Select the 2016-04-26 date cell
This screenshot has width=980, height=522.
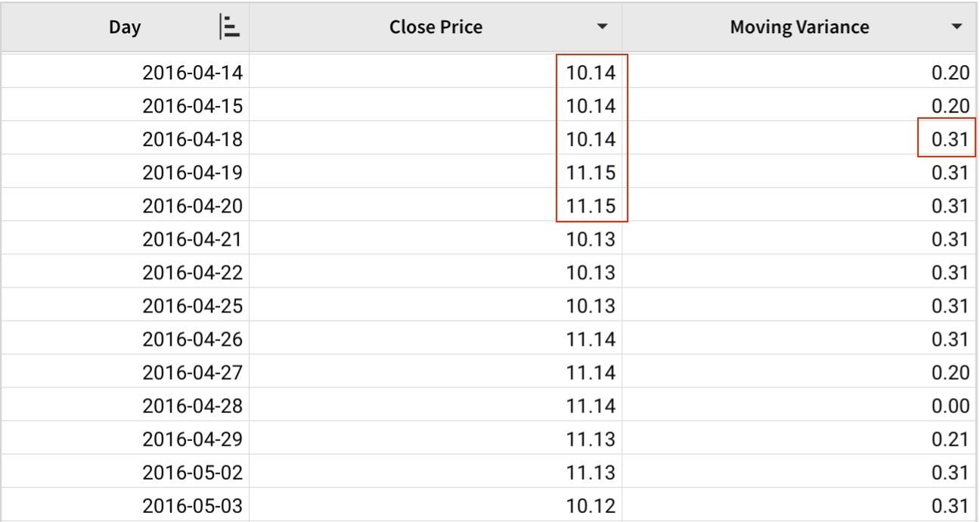(x=192, y=340)
